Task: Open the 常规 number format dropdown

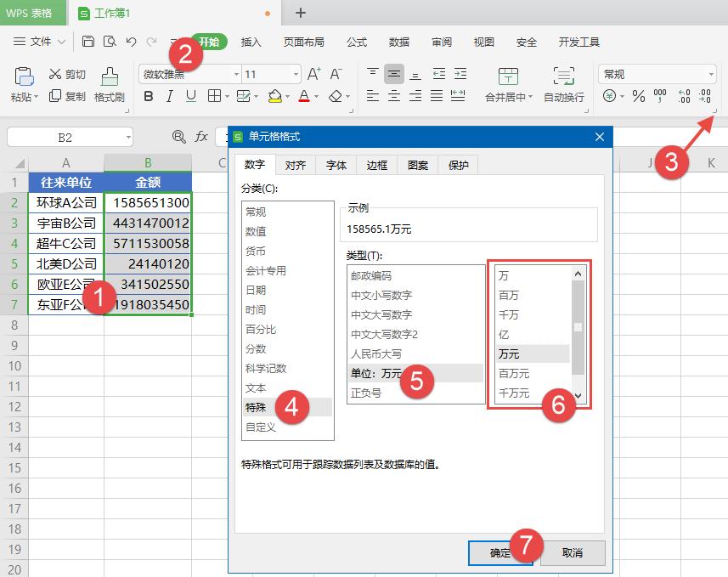Action: pyautogui.click(x=712, y=74)
